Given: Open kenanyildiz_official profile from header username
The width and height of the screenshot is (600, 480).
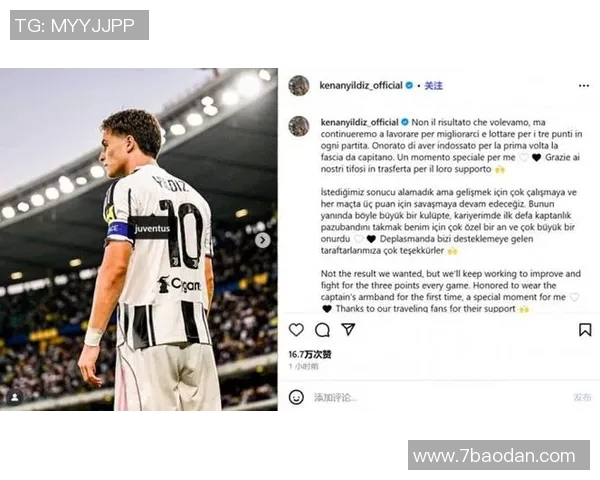Looking at the screenshot, I should 361,85.
